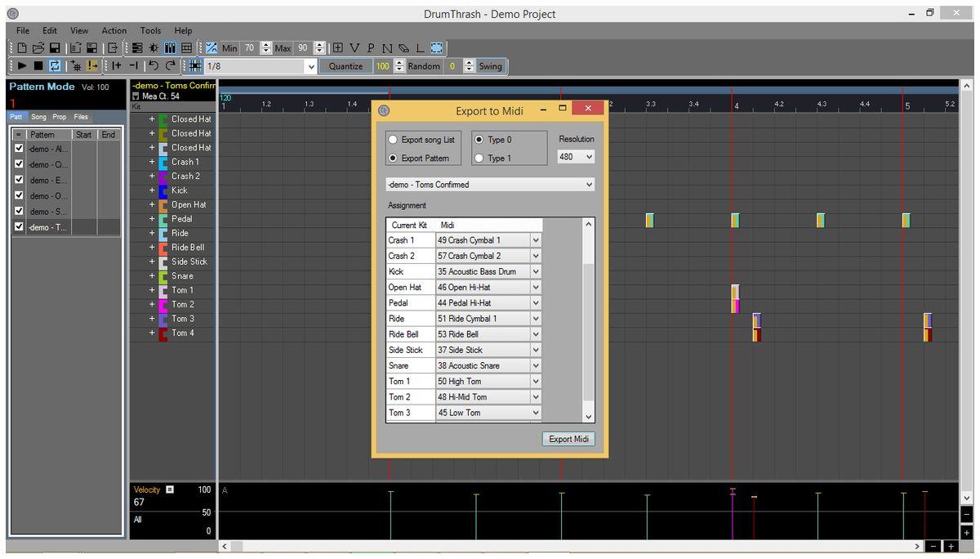
Task: Click the Export Midi button
Action: point(568,439)
